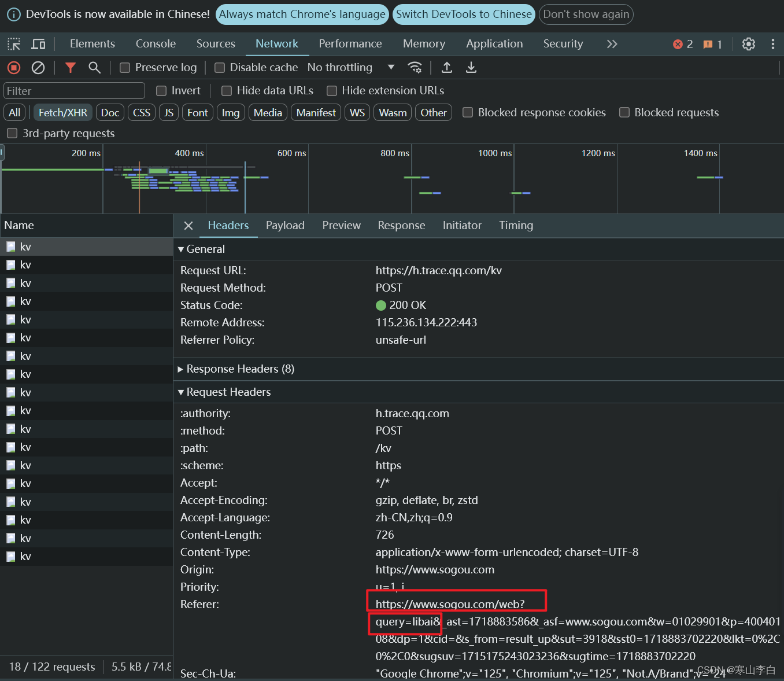Screen dimensions: 784x681
Task: Open the Console panel
Action: 156,44
